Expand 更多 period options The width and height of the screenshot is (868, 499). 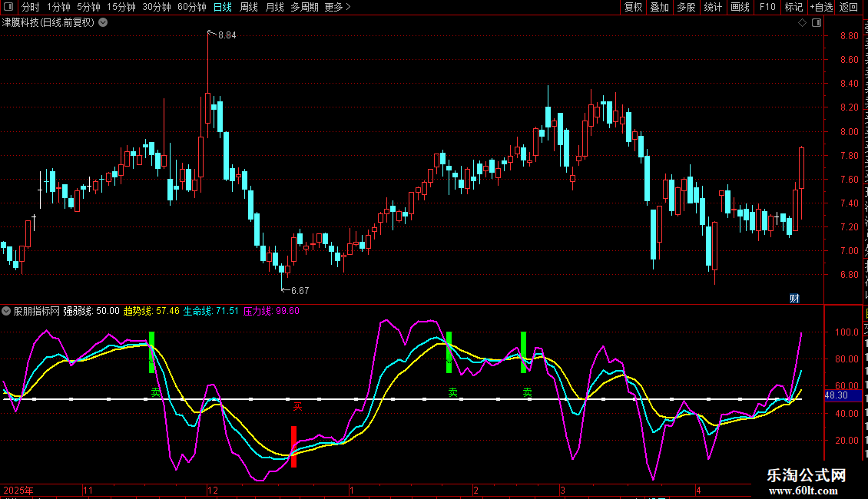337,7
